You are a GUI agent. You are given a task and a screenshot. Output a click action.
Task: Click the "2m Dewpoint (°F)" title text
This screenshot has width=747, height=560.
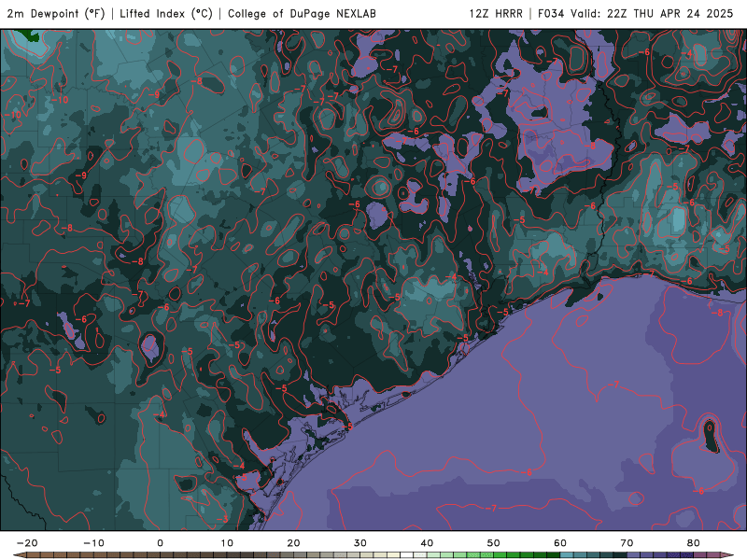click(x=56, y=13)
